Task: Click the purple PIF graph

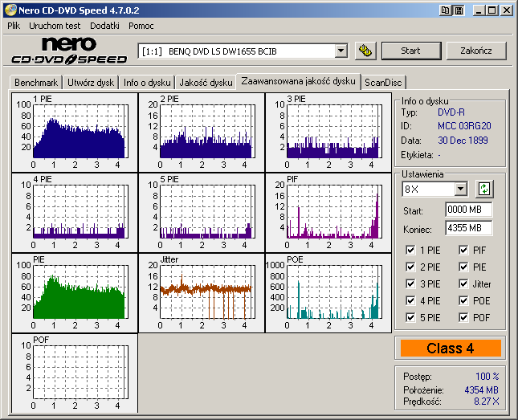Action: (x=328, y=213)
